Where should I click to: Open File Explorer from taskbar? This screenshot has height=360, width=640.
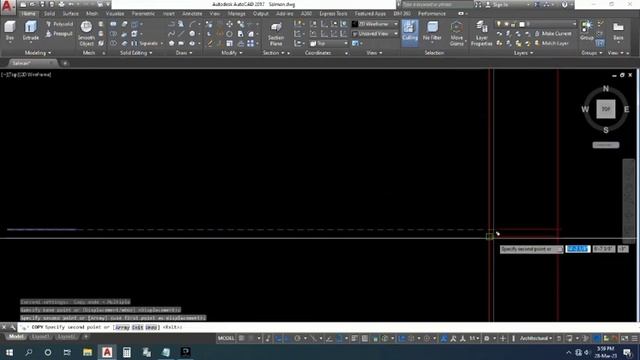tap(87, 352)
